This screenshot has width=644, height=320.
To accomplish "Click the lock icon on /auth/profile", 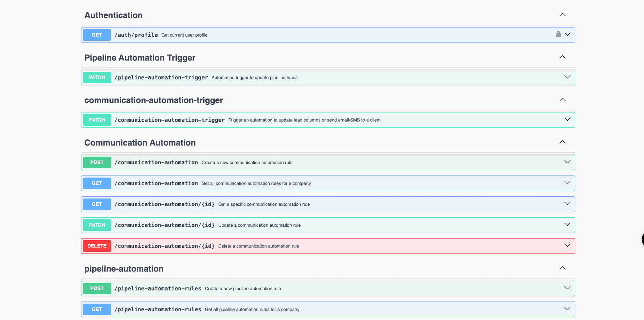I will coord(558,34).
